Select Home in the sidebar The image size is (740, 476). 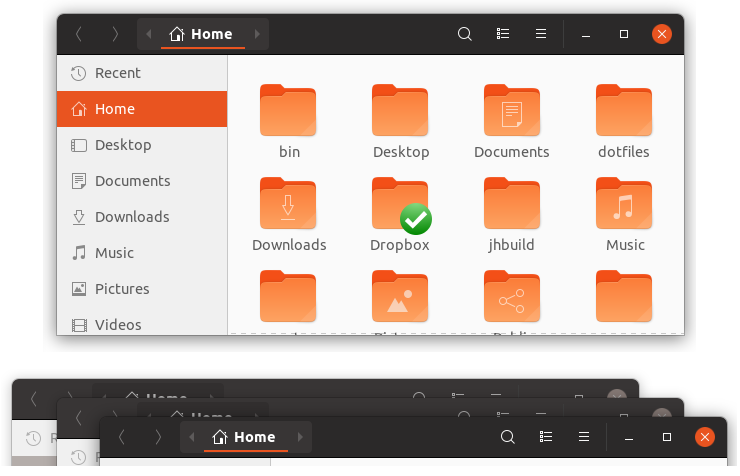pyautogui.click(x=142, y=109)
